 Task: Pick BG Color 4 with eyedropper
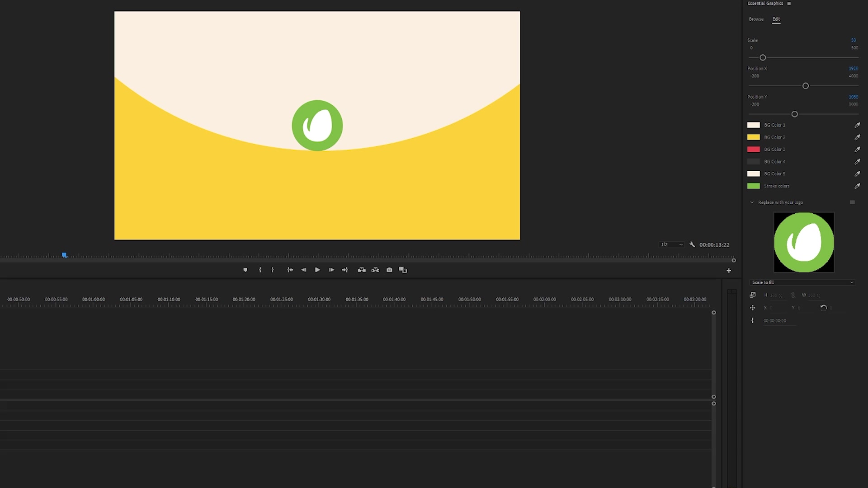pos(857,162)
